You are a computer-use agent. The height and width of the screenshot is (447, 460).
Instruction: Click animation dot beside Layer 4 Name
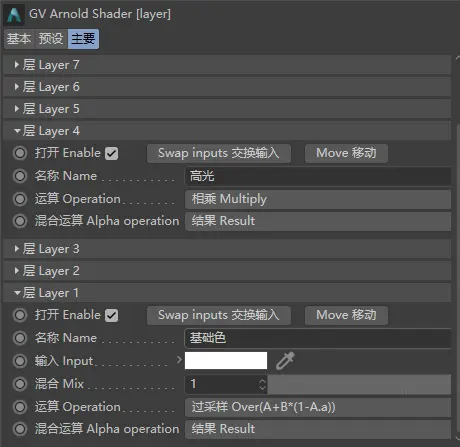tap(20, 176)
